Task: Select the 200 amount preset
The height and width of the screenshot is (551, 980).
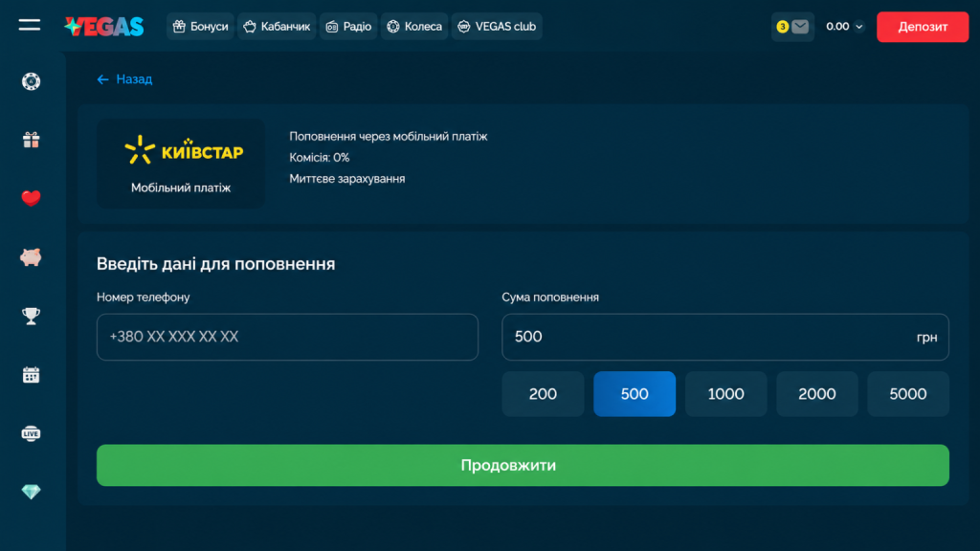Action: (544, 394)
